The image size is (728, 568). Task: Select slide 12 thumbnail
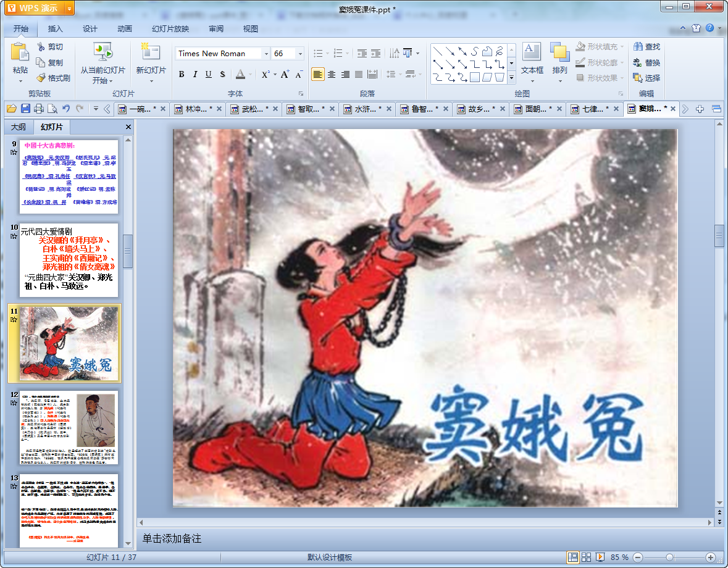click(x=69, y=427)
